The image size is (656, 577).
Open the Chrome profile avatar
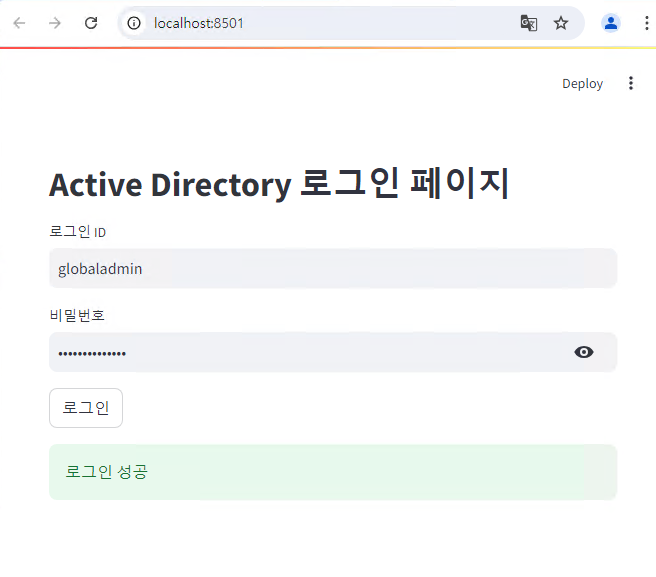click(610, 23)
